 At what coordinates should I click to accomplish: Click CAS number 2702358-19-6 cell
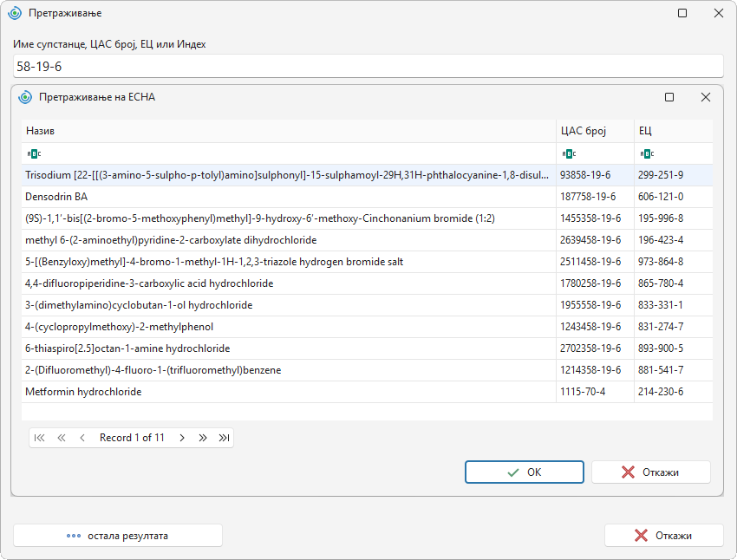pyautogui.click(x=595, y=348)
